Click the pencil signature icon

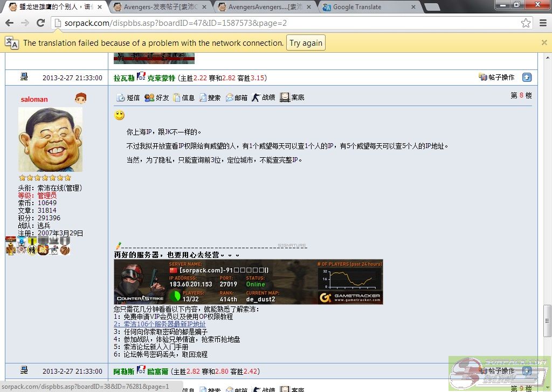(x=118, y=246)
